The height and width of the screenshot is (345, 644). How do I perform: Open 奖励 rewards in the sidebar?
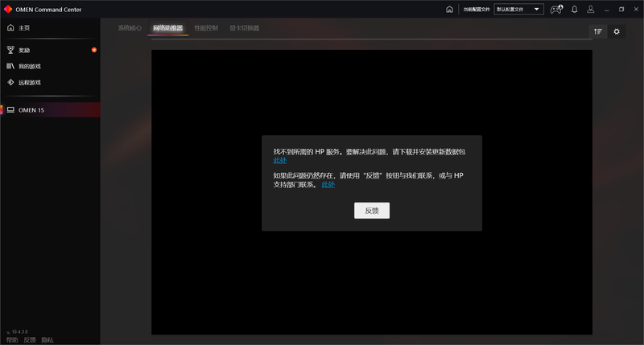pos(24,50)
